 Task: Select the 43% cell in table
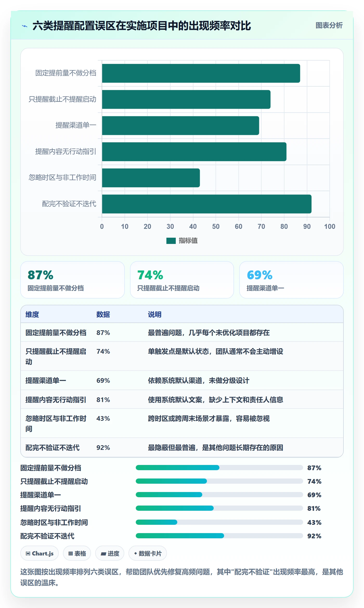click(x=103, y=418)
